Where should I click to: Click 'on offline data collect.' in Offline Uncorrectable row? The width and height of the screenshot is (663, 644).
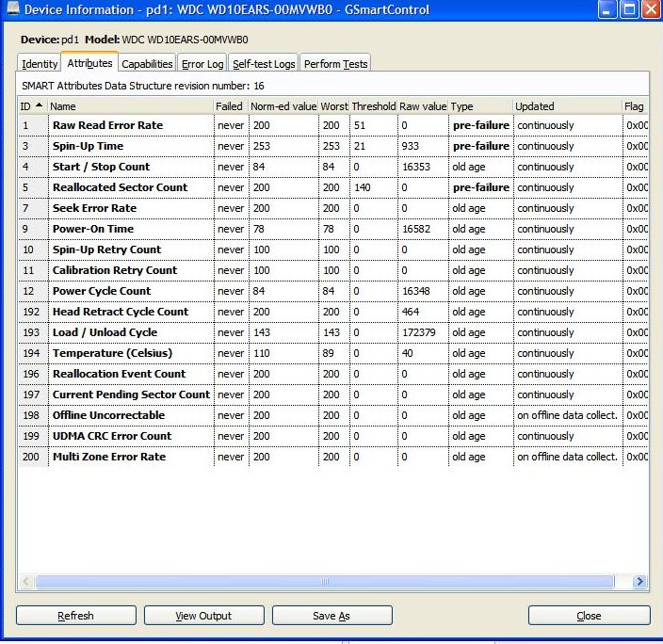(568, 415)
